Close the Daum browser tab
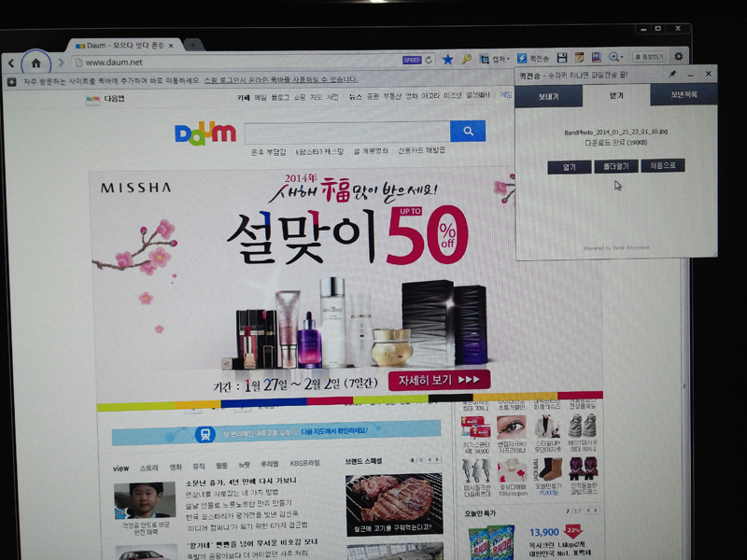 click(171, 45)
